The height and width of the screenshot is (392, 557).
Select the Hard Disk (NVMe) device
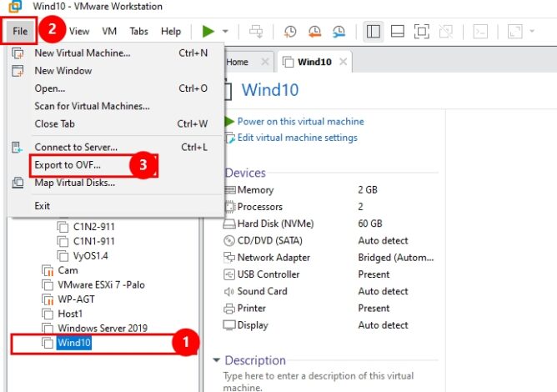coord(330,224)
